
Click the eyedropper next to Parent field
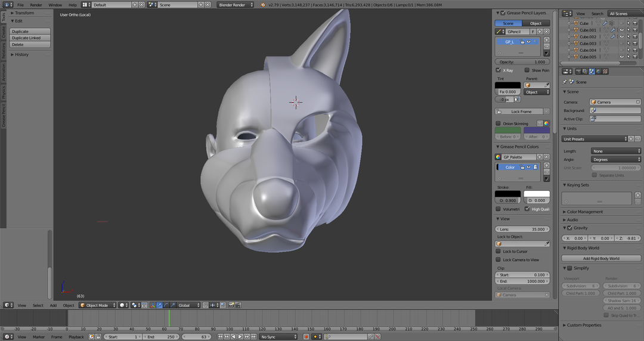(546, 85)
